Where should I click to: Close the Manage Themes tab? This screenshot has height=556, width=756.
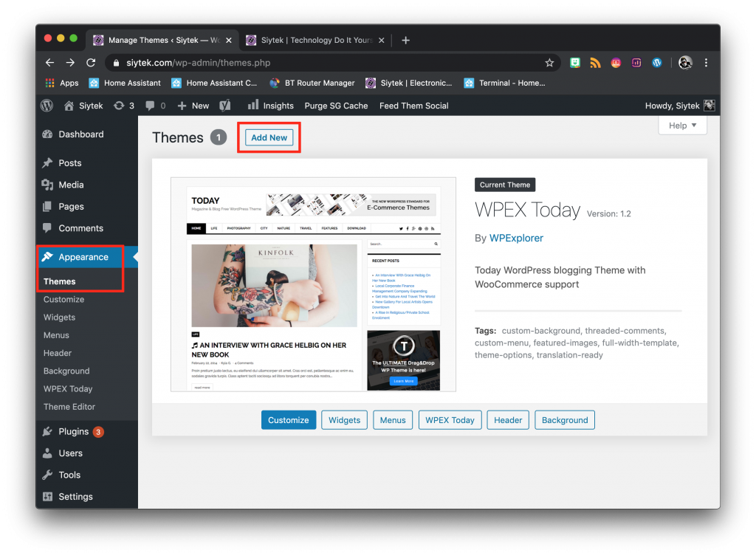coord(229,40)
